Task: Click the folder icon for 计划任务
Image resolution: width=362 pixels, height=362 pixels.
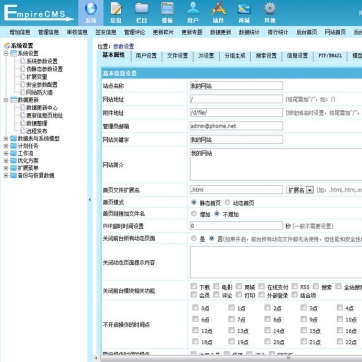Action: click(x=13, y=146)
